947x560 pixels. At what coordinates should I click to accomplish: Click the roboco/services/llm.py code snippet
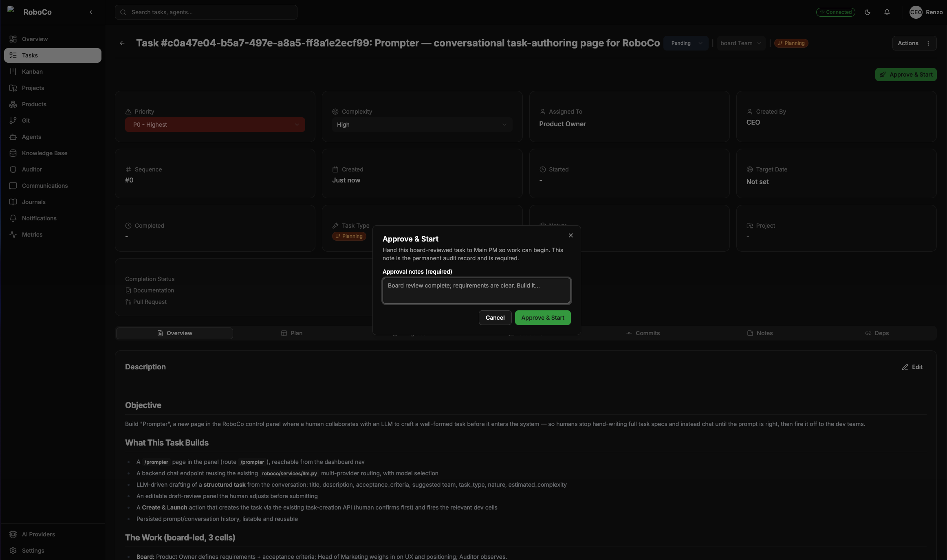coord(289,473)
